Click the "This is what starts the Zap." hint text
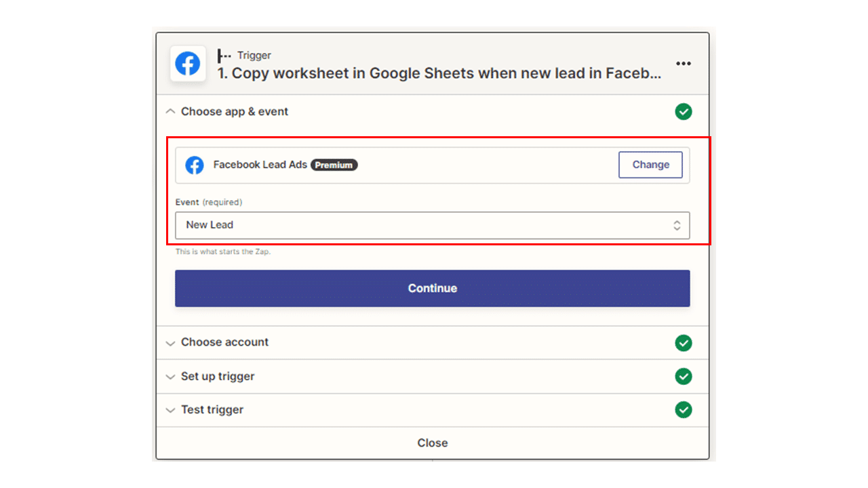This screenshot has height=488, width=868. 223,251
